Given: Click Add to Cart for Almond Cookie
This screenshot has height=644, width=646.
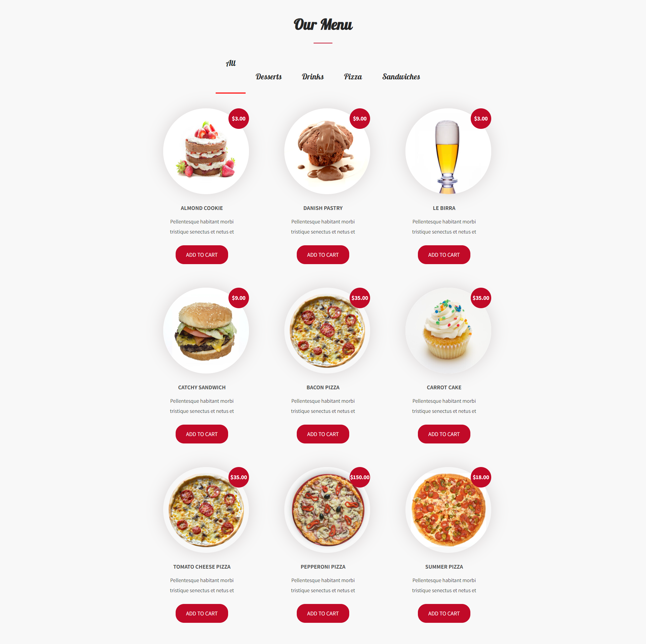Looking at the screenshot, I should coord(202,255).
